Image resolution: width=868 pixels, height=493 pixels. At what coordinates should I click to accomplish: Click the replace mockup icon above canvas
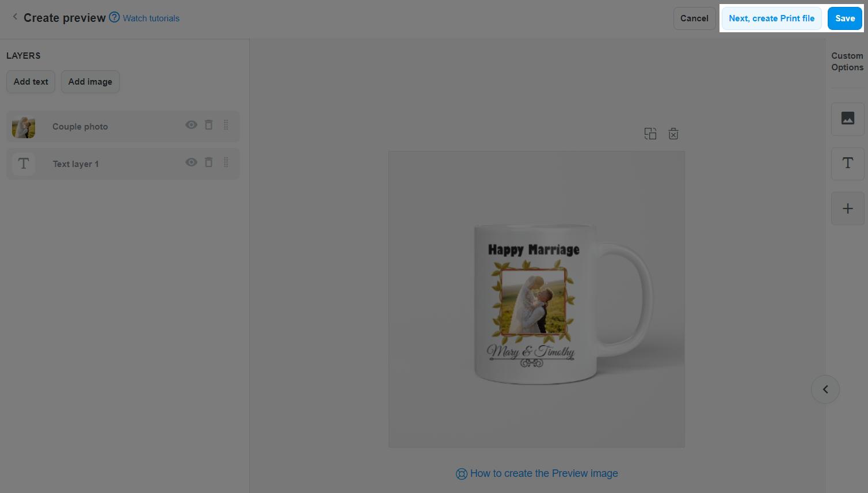(650, 134)
